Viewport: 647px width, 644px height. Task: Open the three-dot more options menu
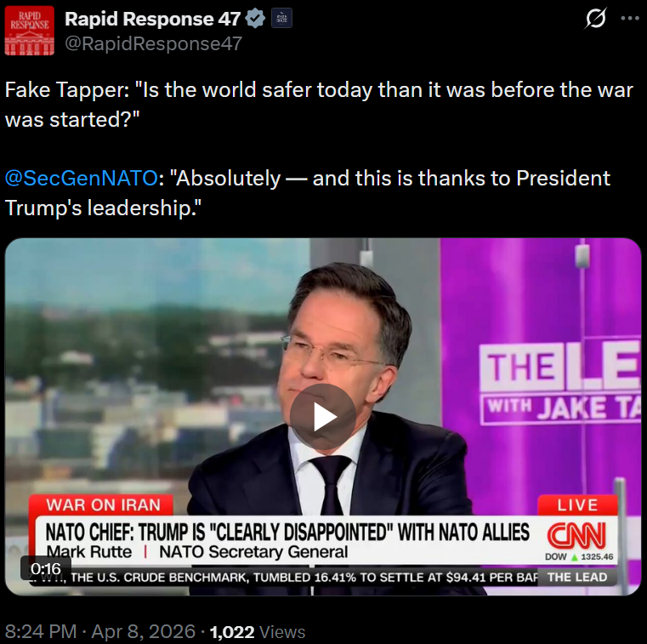630,18
